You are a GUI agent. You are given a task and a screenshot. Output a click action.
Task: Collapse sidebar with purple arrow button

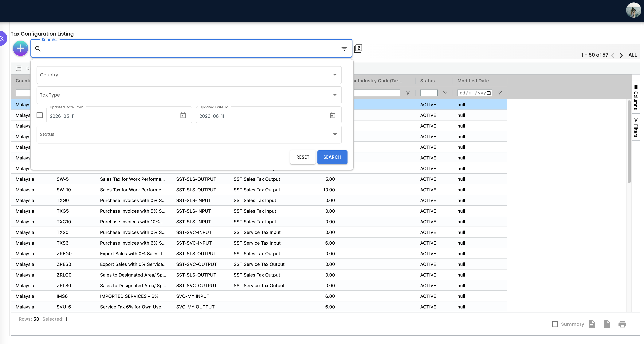coord(2,38)
